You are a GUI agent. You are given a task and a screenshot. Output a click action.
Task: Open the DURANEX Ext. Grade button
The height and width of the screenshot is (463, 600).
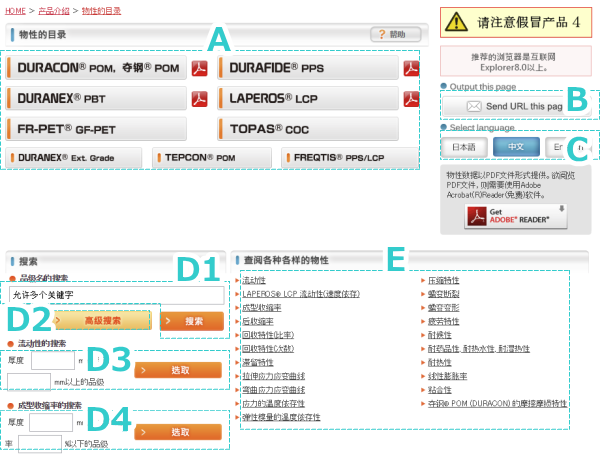(x=74, y=158)
